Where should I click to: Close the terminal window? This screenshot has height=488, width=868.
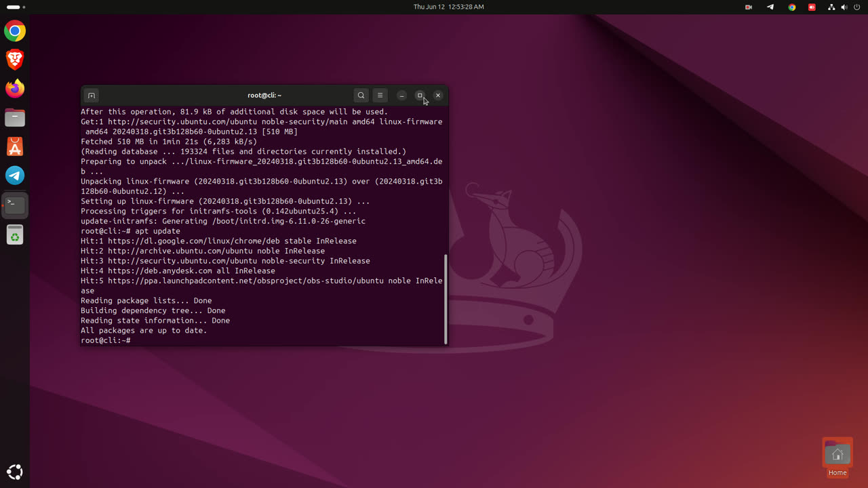tap(438, 96)
